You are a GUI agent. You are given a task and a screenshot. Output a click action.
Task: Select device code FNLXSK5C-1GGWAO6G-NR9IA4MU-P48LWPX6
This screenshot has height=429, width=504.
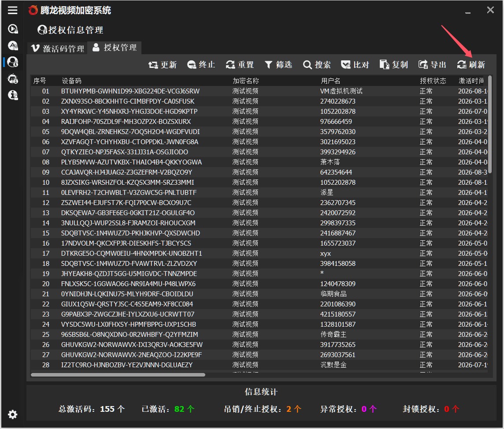[128, 284]
